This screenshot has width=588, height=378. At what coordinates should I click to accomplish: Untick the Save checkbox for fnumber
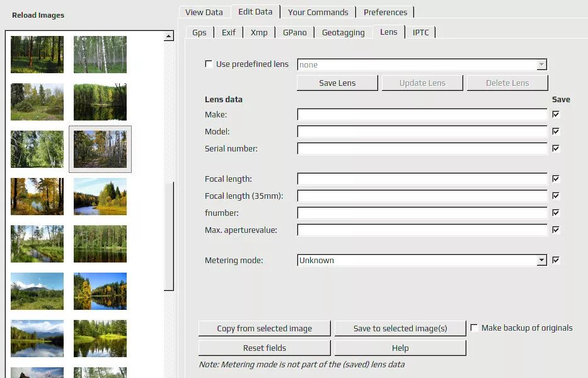click(x=556, y=213)
